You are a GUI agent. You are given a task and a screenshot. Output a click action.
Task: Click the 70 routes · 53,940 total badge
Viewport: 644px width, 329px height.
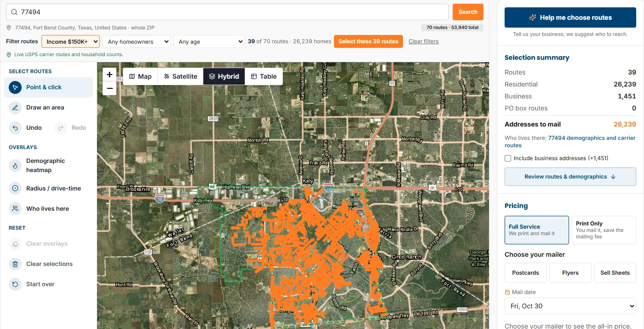click(452, 28)
